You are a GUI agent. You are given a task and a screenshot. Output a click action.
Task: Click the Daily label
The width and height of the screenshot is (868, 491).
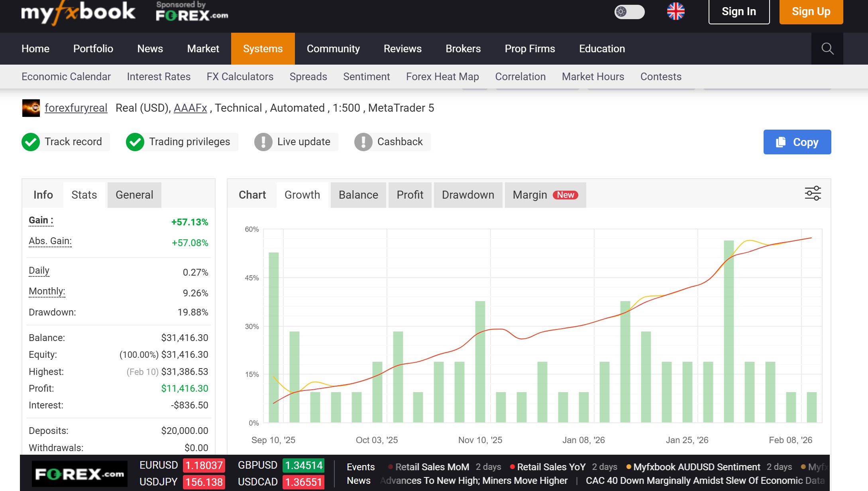39,271
